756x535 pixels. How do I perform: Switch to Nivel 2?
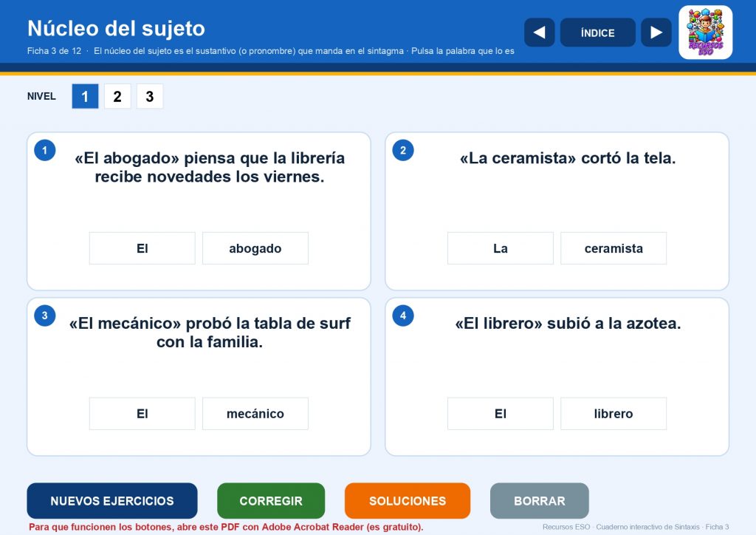click(117, 96)
